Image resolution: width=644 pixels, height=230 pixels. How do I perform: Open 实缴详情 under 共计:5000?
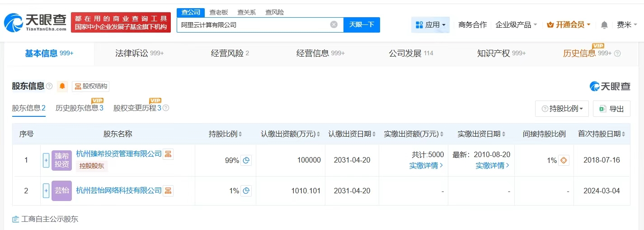[x=426, y=166]
